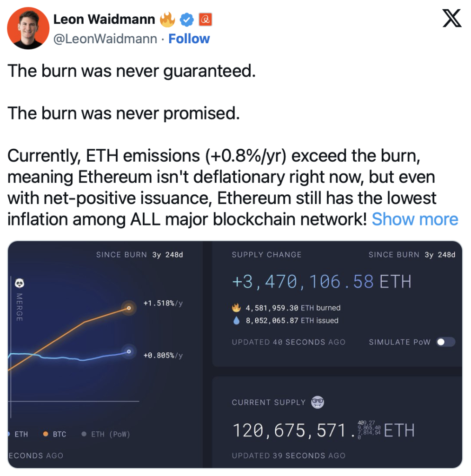This screenshot has height=476, width=471.
Task: Expand tweet with Show more
Action: tap(415, 219)
